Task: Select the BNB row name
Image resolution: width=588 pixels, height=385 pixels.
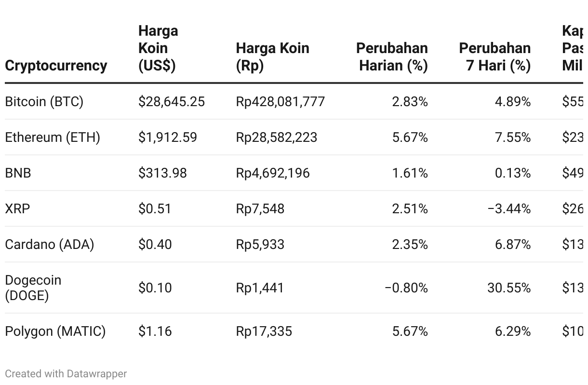Action: tap(18, 173)
